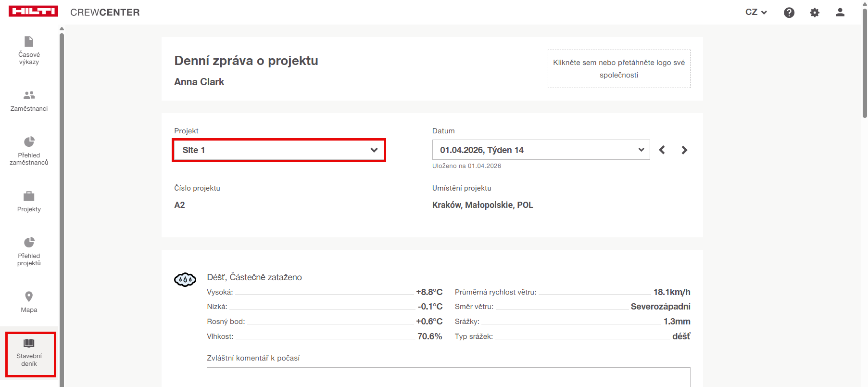Open Přehled zaměstnanců pie chart icon

(x=29, y=142)
